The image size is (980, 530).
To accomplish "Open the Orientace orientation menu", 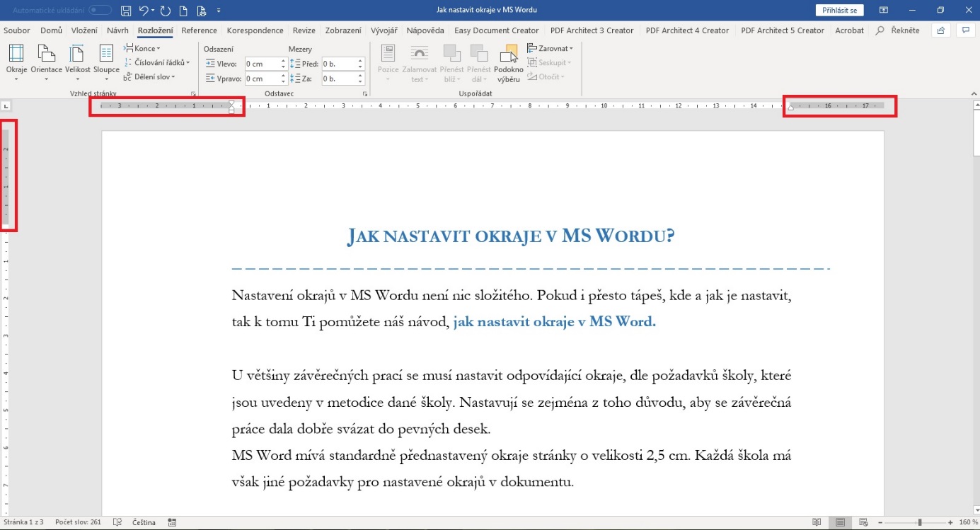I will 46,62.
